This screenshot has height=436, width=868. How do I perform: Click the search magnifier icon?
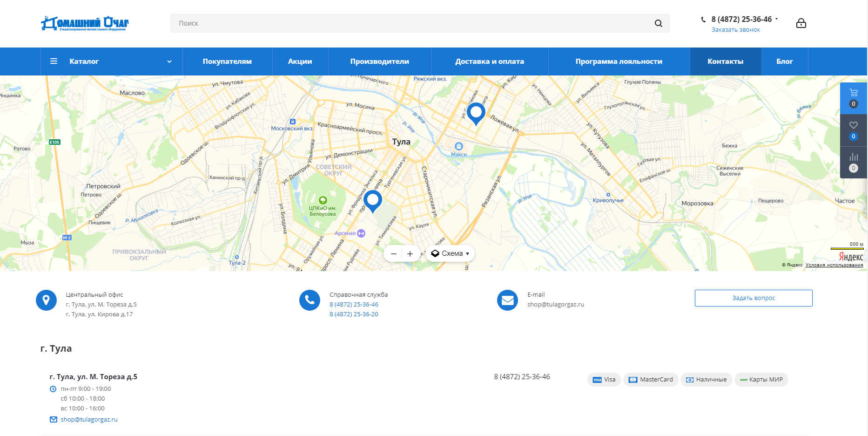point(658,23)
